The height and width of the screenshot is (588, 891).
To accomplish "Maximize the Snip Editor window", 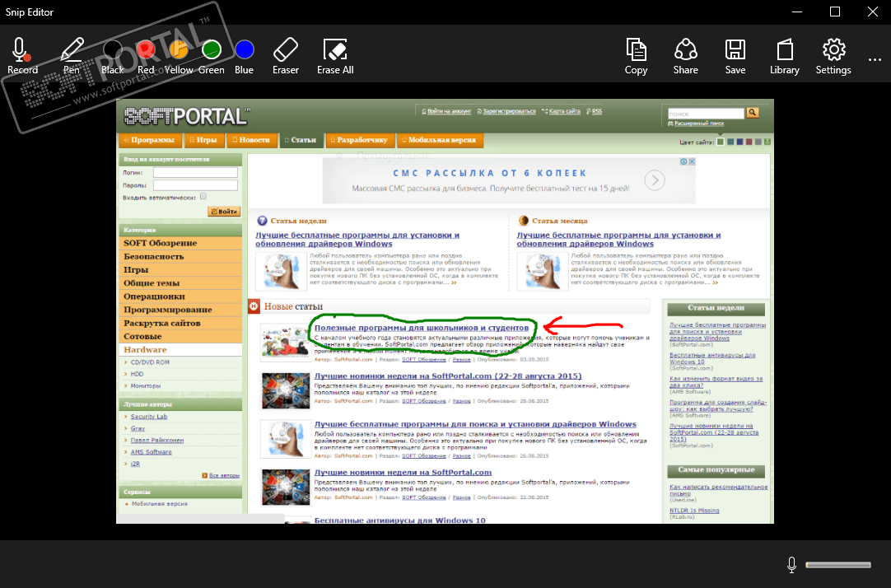I will [x=835, y=12].
